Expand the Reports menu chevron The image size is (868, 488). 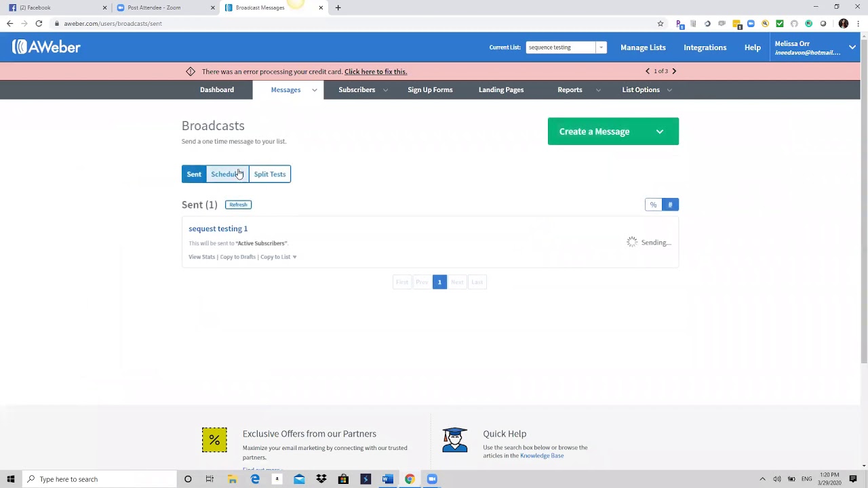pos(597,90)
